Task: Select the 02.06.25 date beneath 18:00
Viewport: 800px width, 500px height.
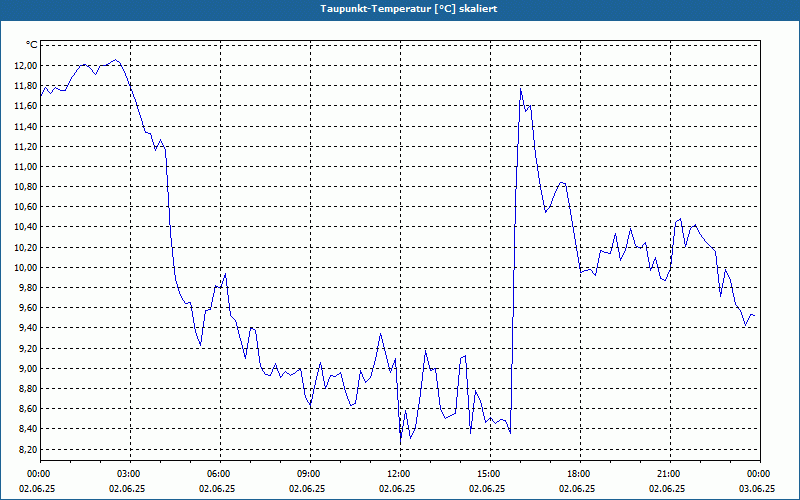Action: [x=577, y=489]
